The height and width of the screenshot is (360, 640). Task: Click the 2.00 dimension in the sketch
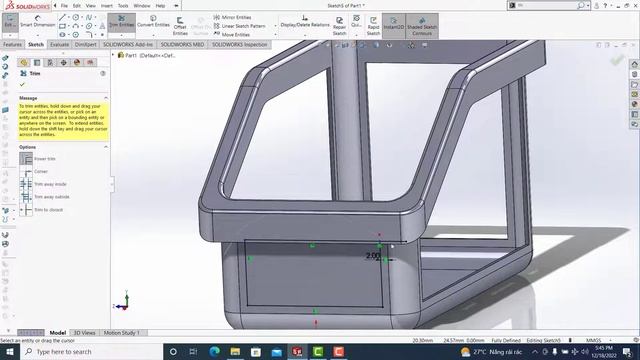click(x=373, y=256)
